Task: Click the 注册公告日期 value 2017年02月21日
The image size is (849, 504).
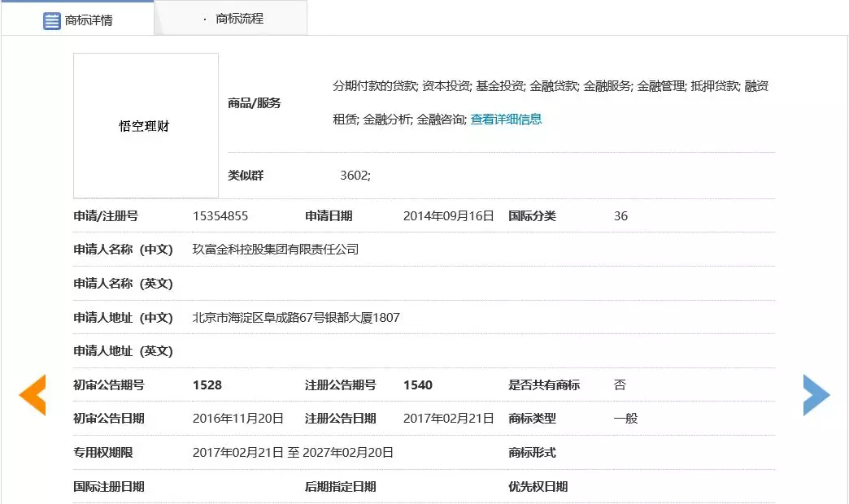Action: coord(449,419)
